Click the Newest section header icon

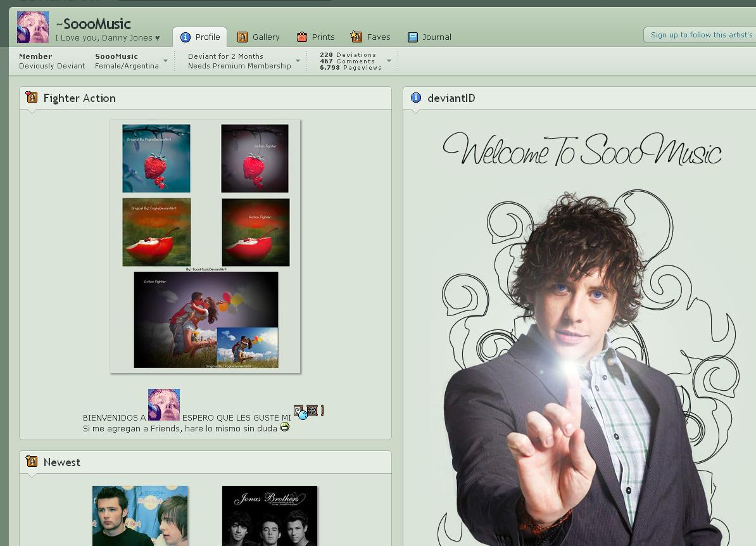point(32,462)
